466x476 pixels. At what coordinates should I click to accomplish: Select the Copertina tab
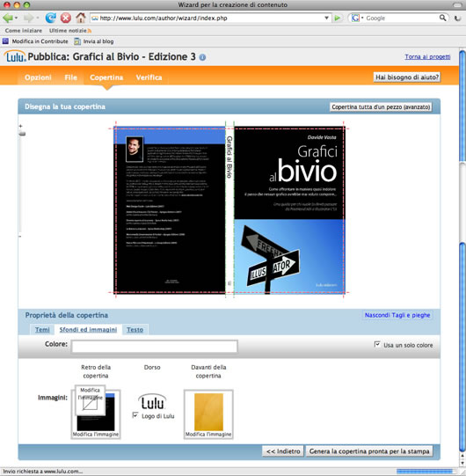[106, 77]
